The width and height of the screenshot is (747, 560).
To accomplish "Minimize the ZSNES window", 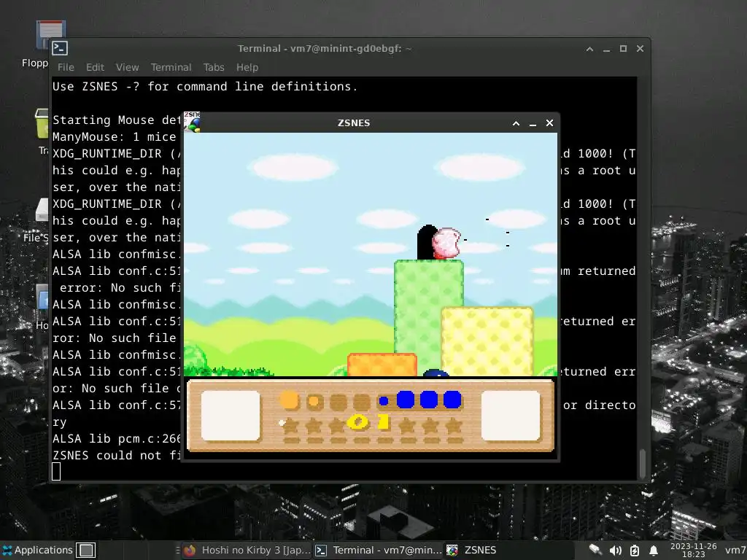I will 533,123.
